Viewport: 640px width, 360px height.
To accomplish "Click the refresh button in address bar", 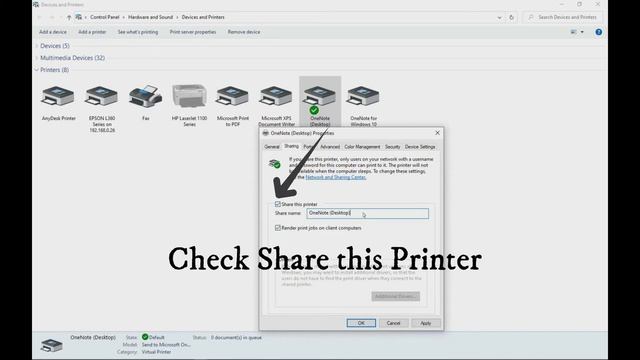I will click(511, 17).
